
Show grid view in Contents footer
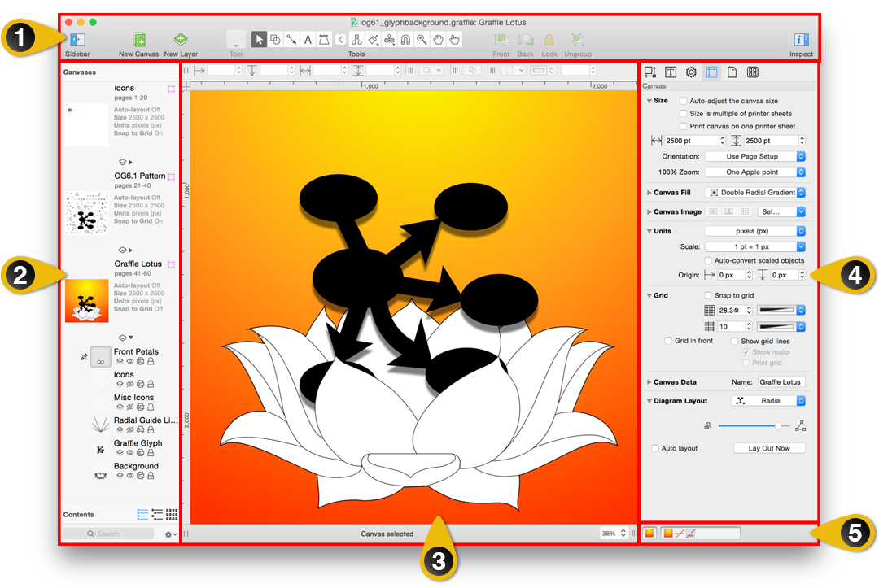[x=172, y=514]
